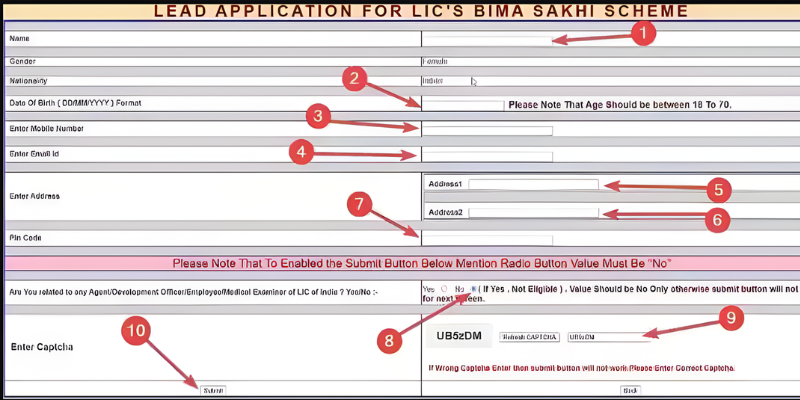
Task: Select the Enter Email Id field
Action: pyautogui.click(x=487, y=156)
